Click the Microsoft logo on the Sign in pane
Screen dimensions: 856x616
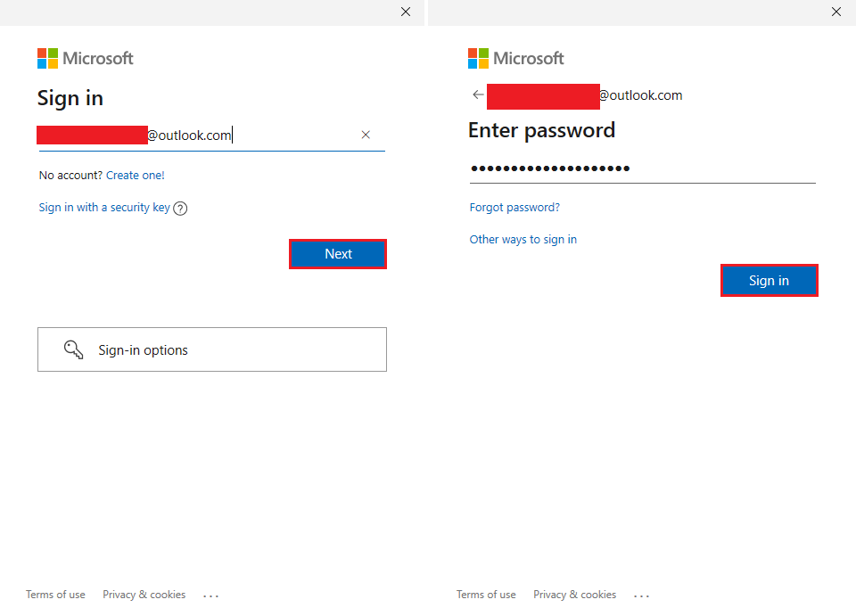[x=85, y=58]
